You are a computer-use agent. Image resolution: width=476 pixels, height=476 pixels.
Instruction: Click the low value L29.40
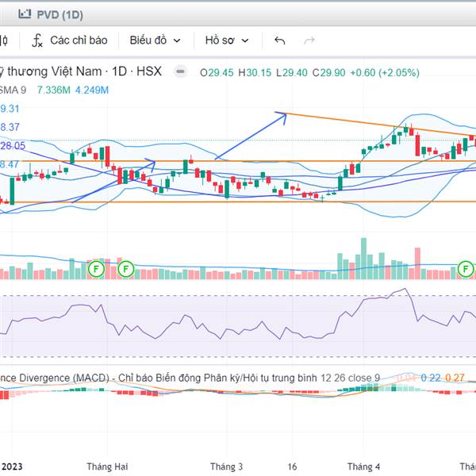(292, 73)
